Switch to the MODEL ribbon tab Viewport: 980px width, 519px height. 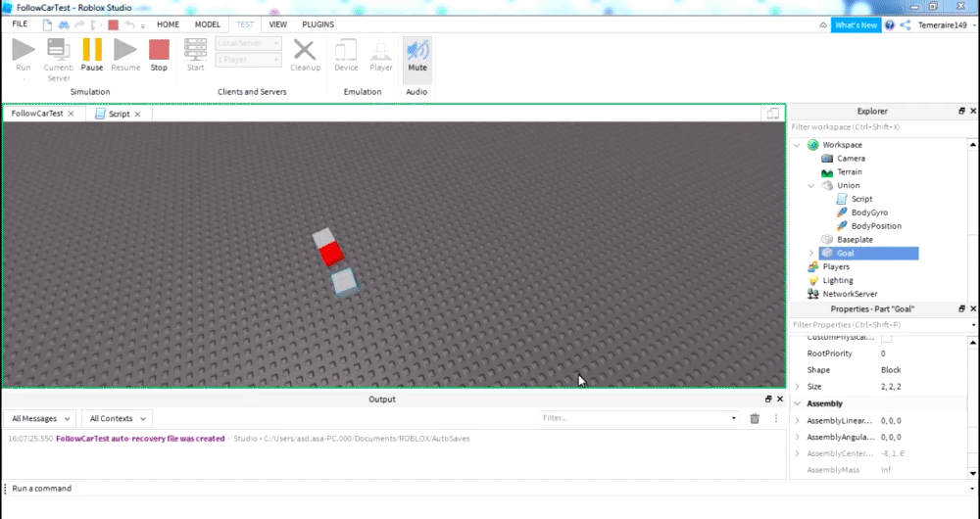[208, 24]
